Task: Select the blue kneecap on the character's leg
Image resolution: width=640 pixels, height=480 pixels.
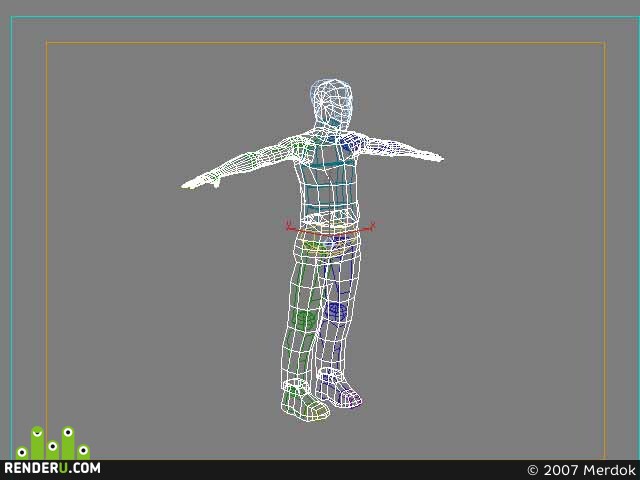Action: 336,311
